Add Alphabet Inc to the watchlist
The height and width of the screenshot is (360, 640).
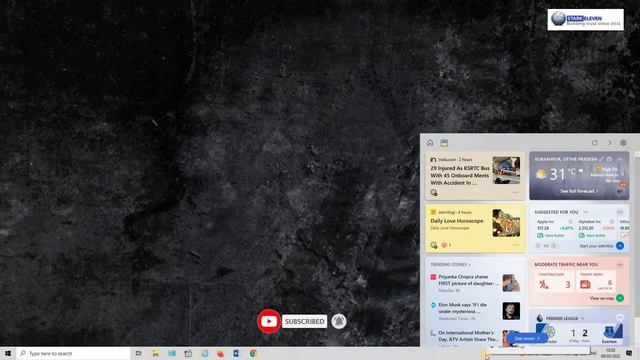click(x=612, y=222)
